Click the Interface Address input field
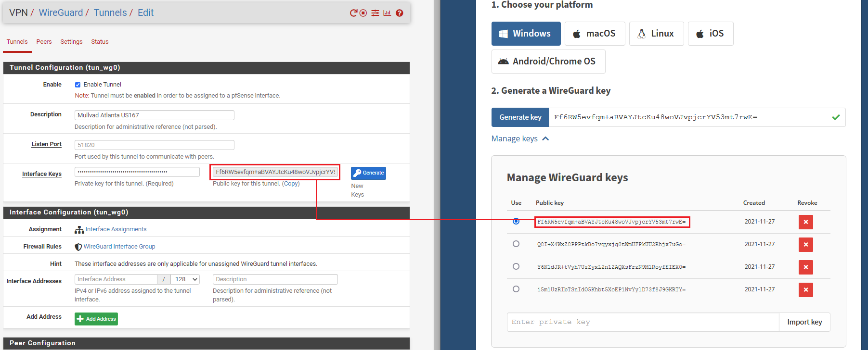 [116, 279]
